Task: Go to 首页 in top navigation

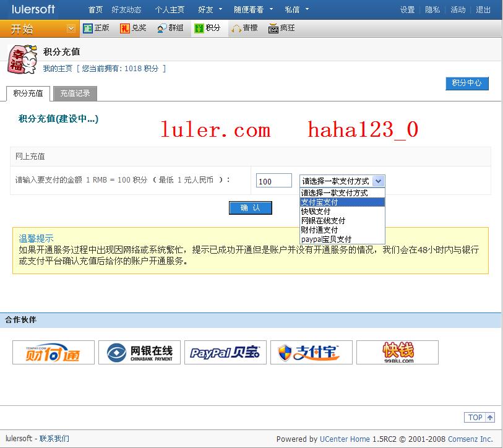Action: [x=95, y=10]
